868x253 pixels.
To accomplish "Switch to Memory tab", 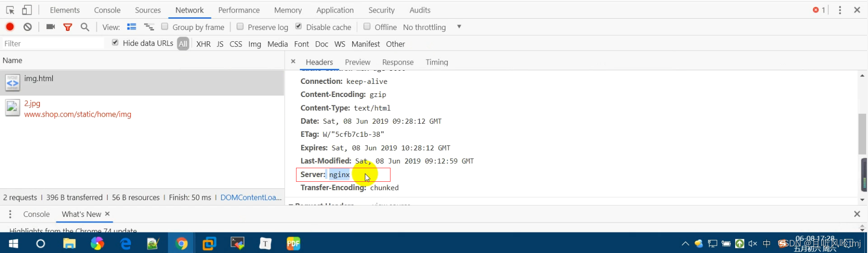I will (288, 10).
